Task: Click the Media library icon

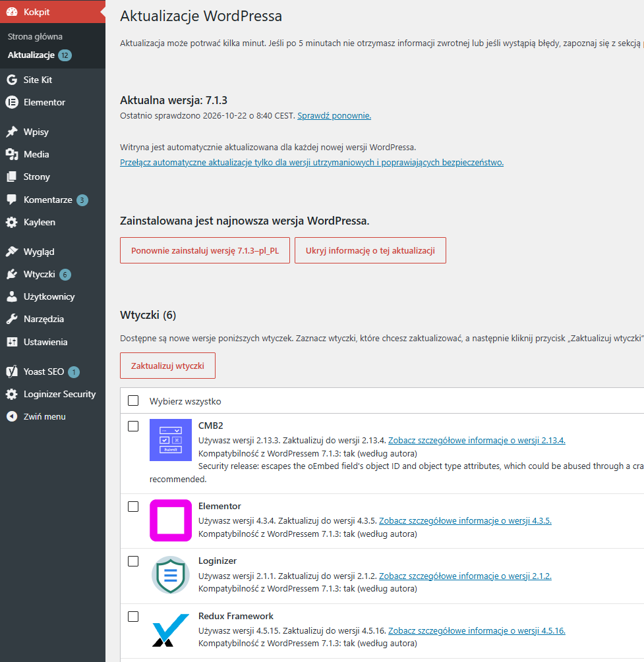Action: (12, 155)
